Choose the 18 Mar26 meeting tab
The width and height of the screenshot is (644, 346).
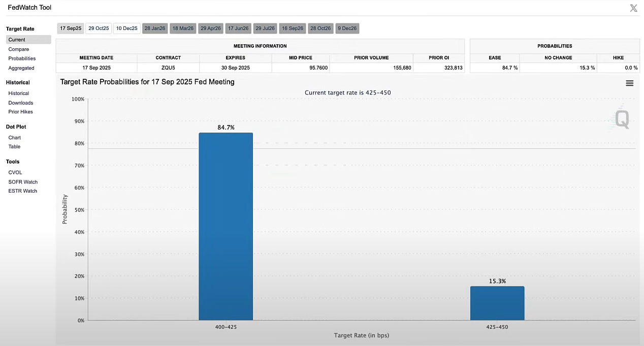click(x=183, y=28)
